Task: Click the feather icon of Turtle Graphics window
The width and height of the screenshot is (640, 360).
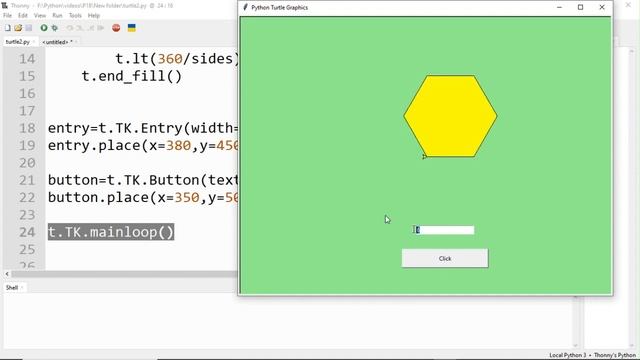Action: (245, 7)
